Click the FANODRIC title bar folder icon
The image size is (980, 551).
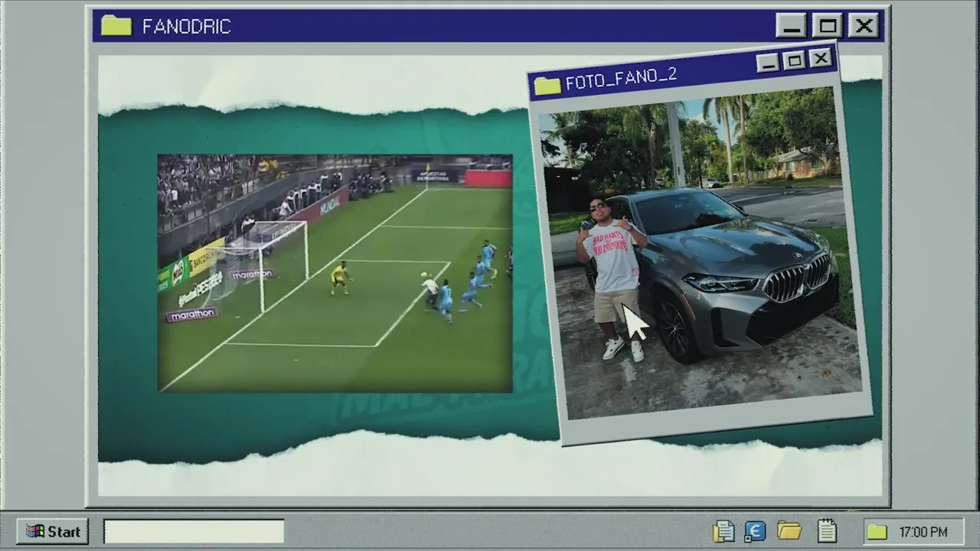(116, 25)
